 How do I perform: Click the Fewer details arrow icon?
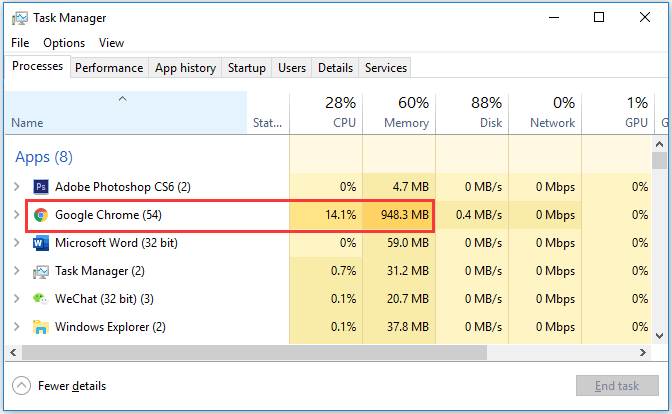[21, 385]
